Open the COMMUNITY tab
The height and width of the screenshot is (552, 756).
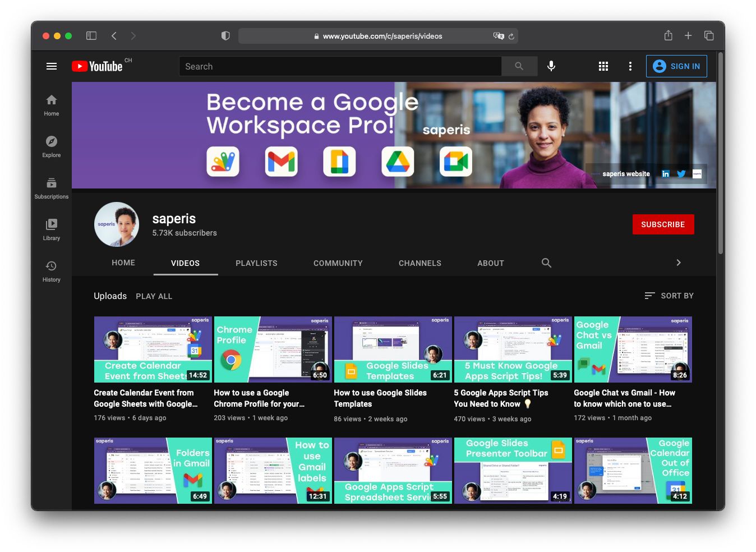pyautogui.click(x=338, y=263)
